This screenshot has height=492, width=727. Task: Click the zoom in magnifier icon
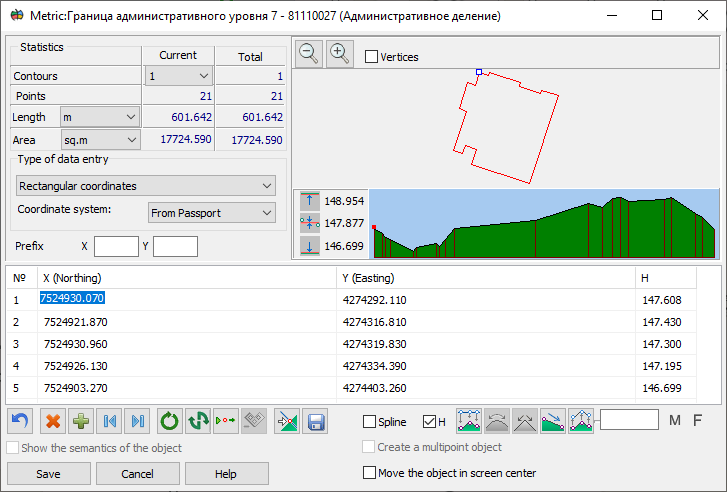click(341, 55)
